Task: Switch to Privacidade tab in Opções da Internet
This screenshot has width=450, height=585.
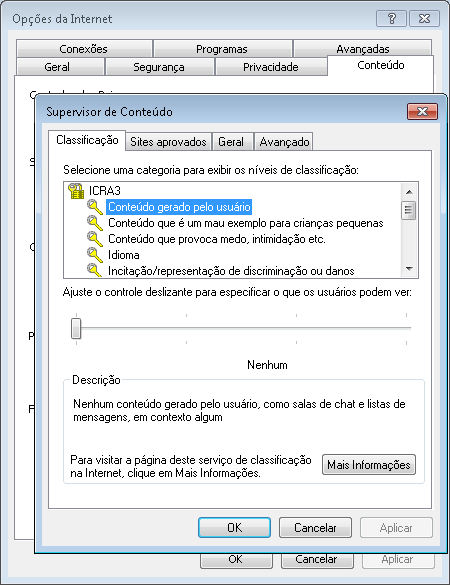Action: tap(271, 67)
